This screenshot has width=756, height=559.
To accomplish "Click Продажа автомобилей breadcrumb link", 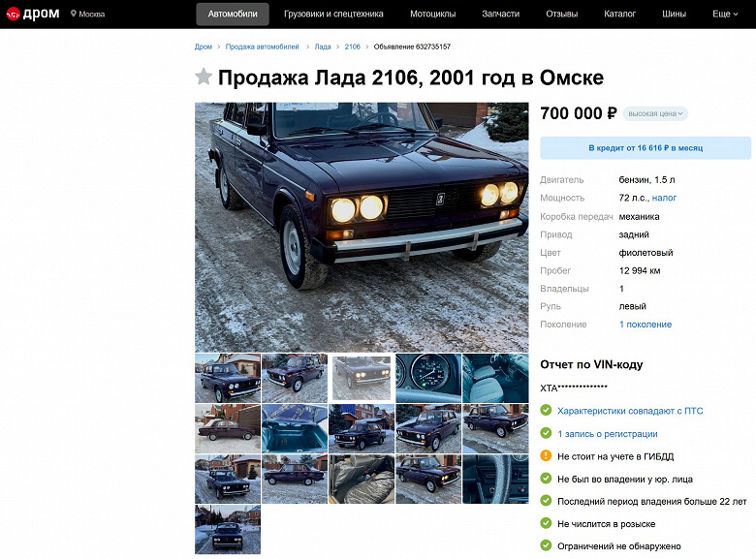I will pos(262,47).
